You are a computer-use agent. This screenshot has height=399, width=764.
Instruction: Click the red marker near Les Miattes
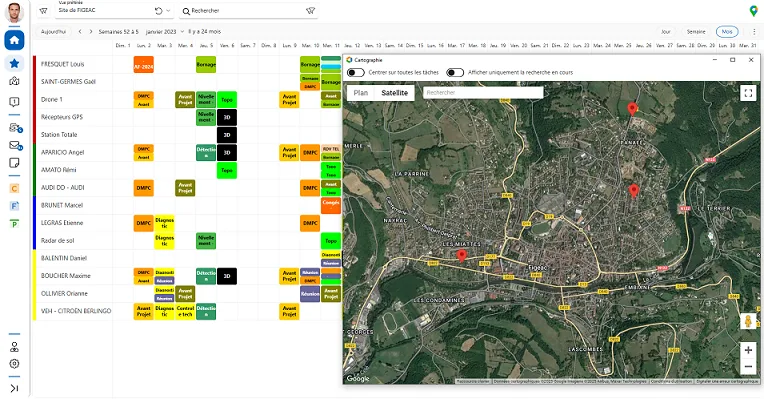pos(461,256)
